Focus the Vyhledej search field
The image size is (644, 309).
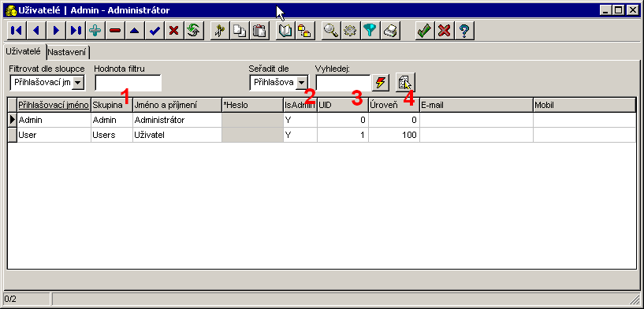(344, 83)
